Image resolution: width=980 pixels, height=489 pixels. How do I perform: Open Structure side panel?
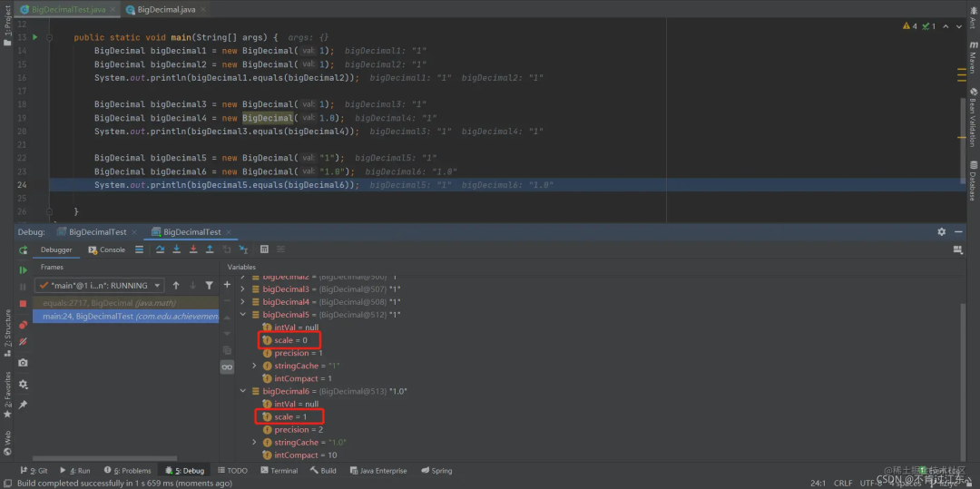pos(7,334)
